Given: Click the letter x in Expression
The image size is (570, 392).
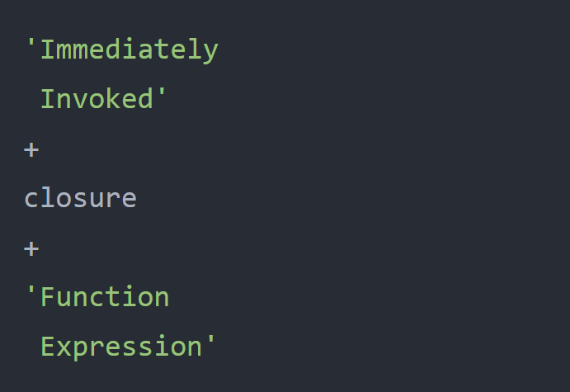Looking at the screenshot, I should click(64, 349).
